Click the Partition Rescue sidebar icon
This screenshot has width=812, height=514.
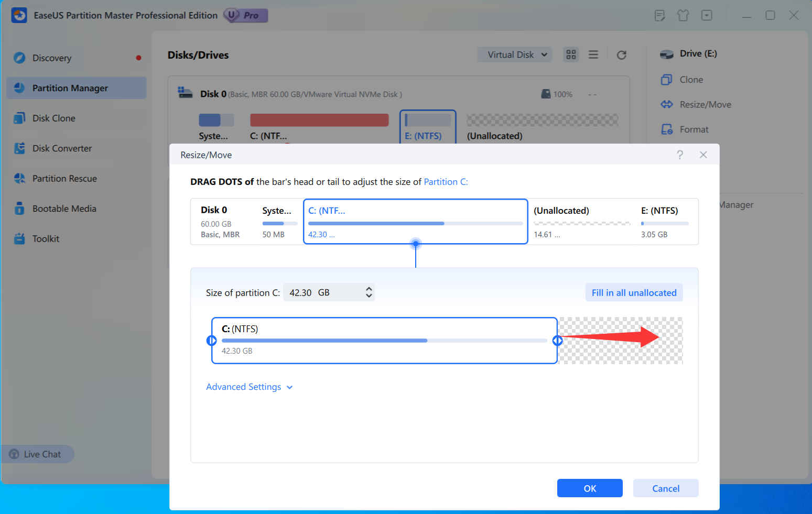point(19,178)
